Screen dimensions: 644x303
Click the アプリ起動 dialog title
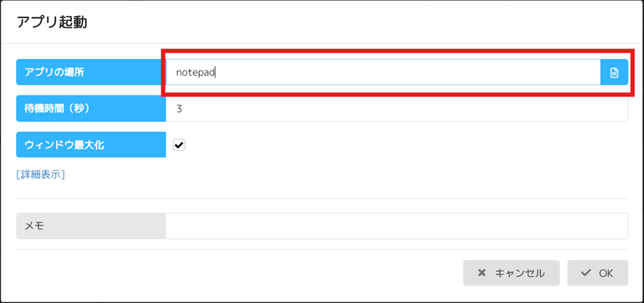coord(52,23)
